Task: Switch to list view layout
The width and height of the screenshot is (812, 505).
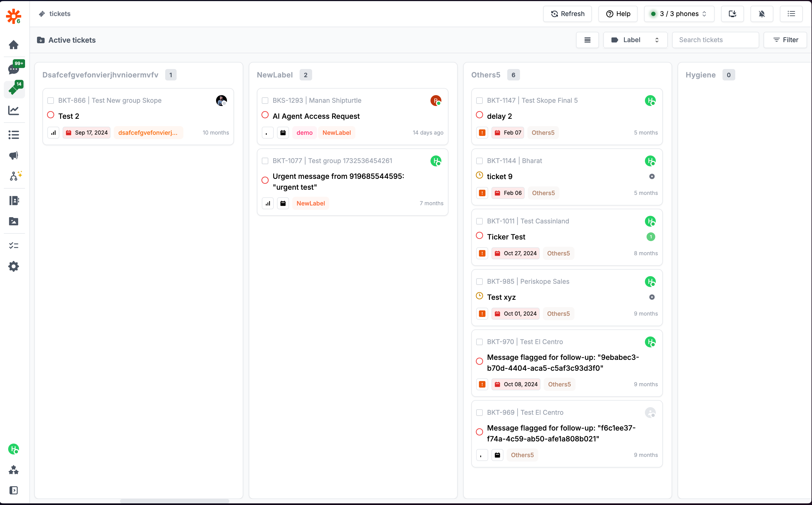Action: click(x=587, y=40)
